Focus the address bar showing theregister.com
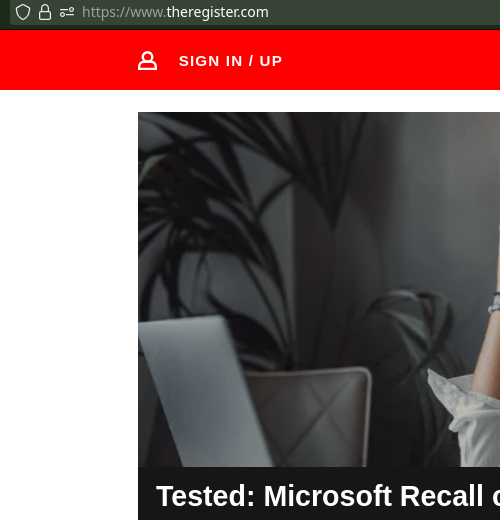The image size is (500, 520). coord(255,12)
